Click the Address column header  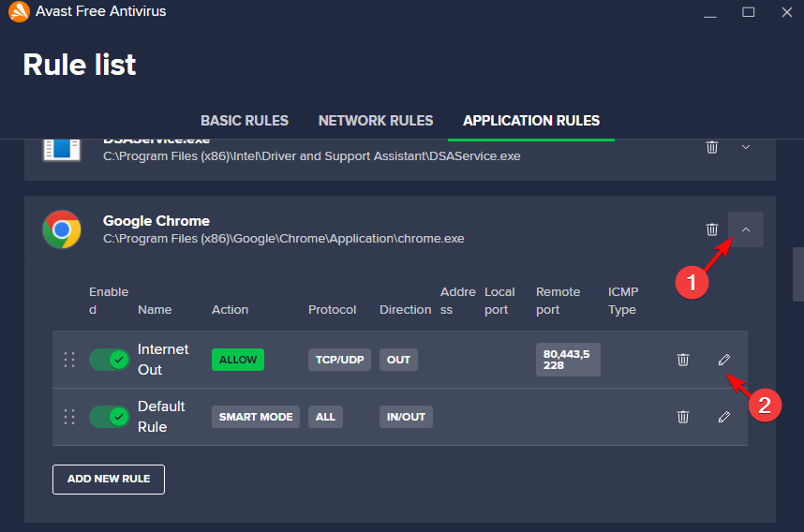457,301
